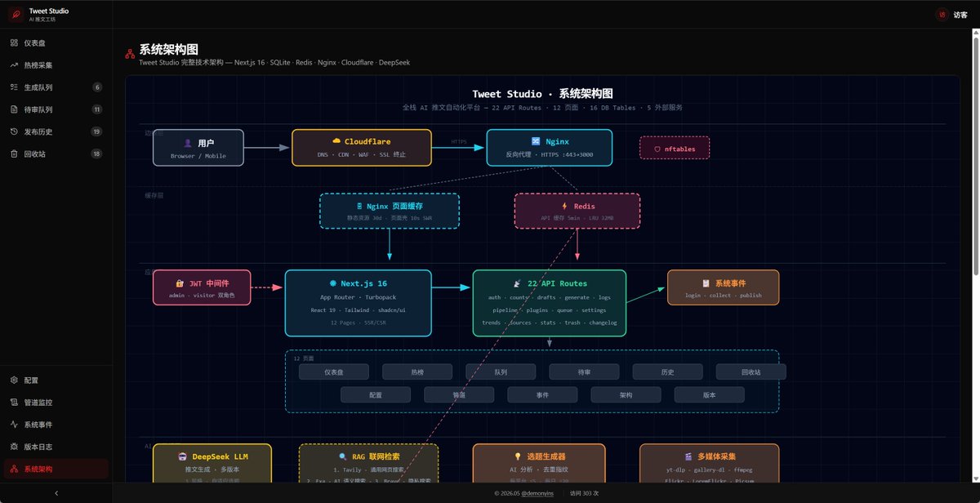This screenshot has width=980, height=503.
Task: Click the shield icon in nftables node
Action: click(x=657, y=149)
